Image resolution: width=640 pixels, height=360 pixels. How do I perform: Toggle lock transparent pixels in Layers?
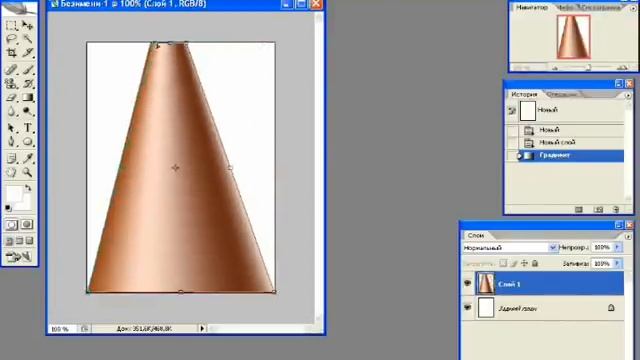pos(503,264)
